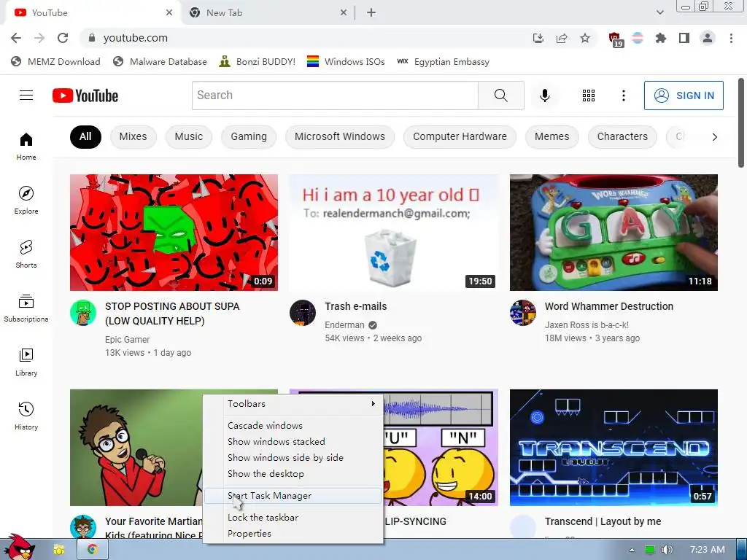The width and height of the screenshot is (747, 560).
Task: Open Trash e-mails video thumbnail
Action: click(x=394, y=233)
